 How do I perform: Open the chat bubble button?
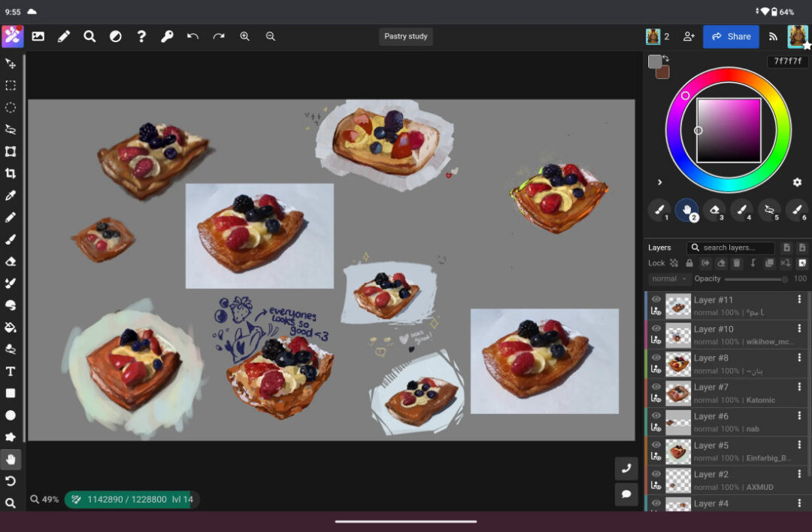(626, 494)
